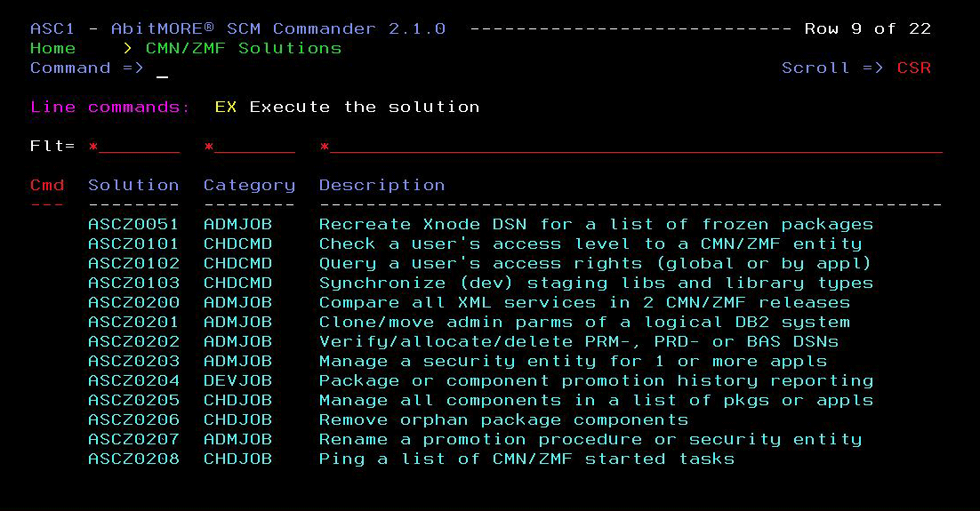Click the Category column header
The width and height of the screenshot is (980, 511).
tap(249, 186)
